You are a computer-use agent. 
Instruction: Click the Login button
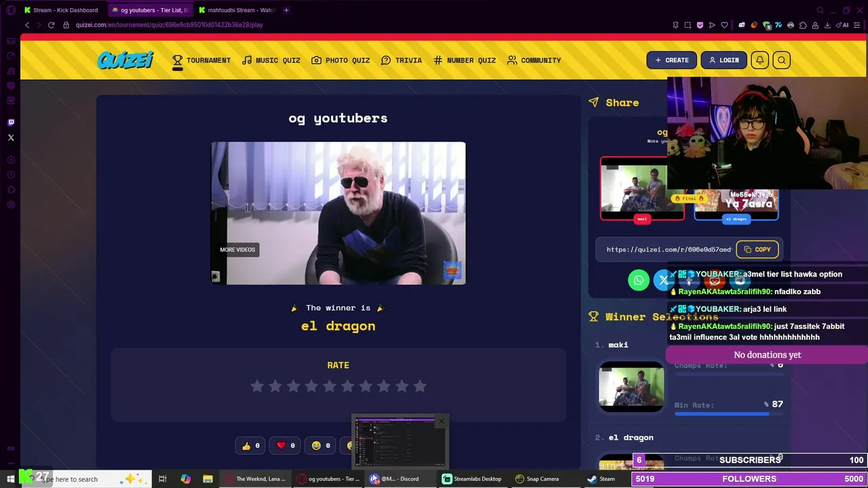click(724, 60)
